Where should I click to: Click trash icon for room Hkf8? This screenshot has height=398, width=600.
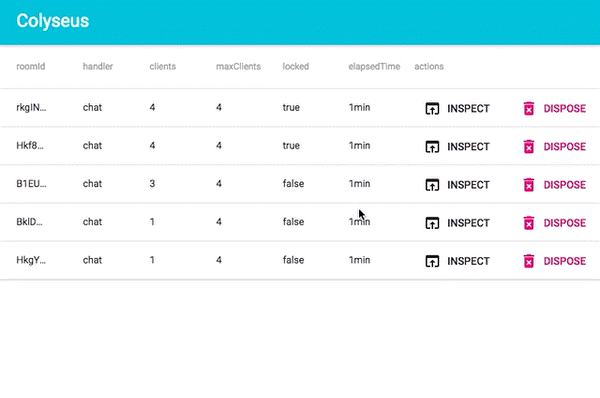click(529, 147)
